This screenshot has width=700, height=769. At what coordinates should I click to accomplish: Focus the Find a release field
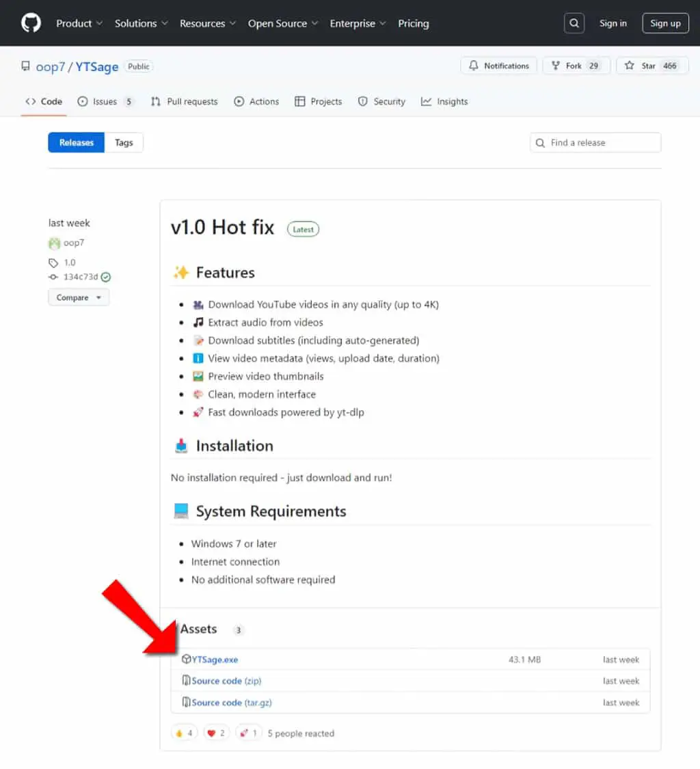[x=595, y=143]
